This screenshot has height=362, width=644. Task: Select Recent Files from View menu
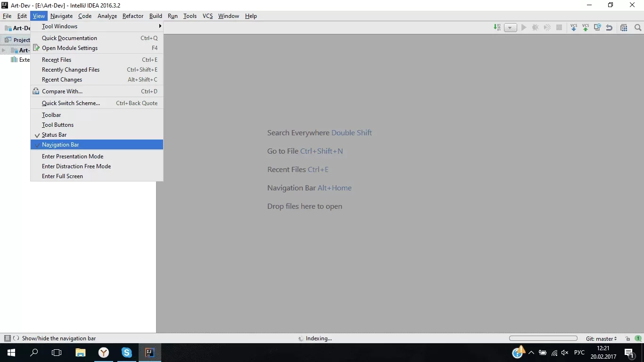point(97,60)
